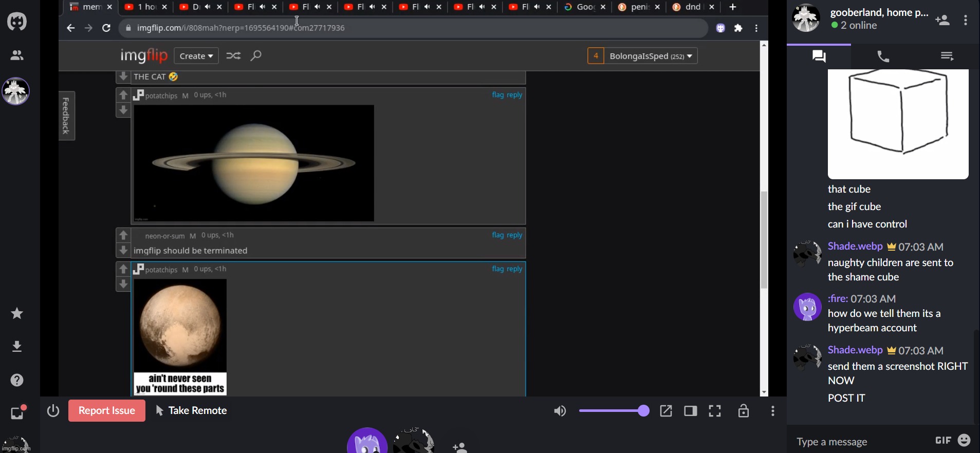Open GIF picker in chat

point(943,441)
